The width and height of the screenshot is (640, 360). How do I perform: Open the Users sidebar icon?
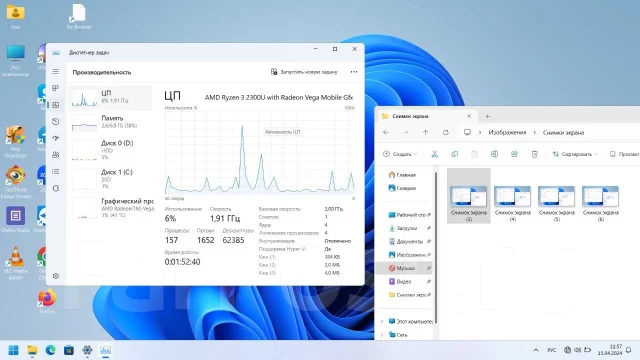[56, 155]
